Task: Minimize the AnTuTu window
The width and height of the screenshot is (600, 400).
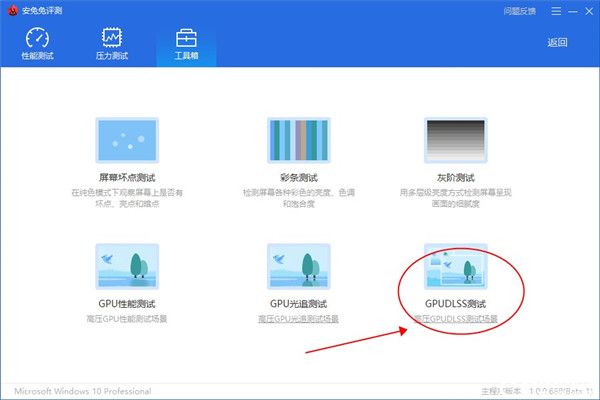Action: [572, 11]
